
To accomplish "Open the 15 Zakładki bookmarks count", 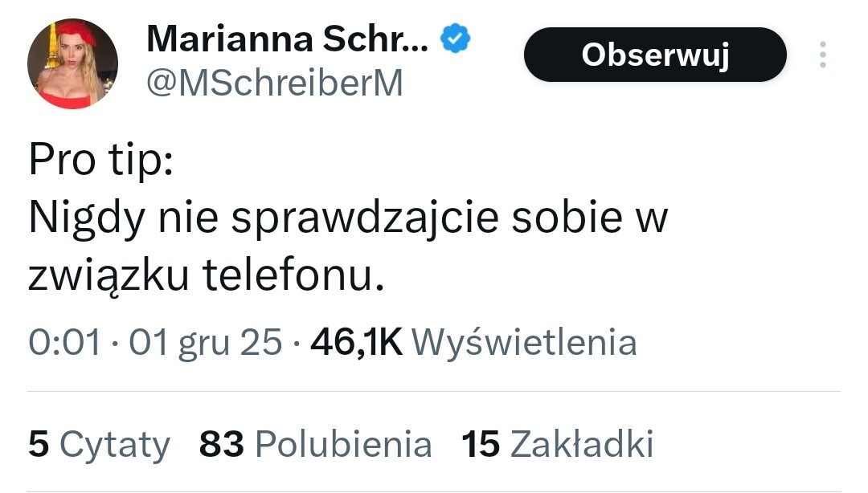I will tap(557, 444).
